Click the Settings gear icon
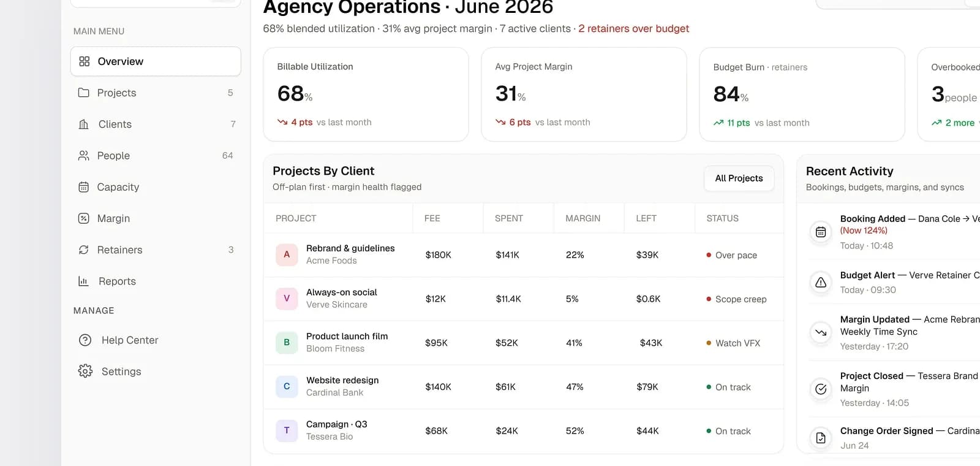This screenshot has height=466, width=980. click(x=85, y=371)
